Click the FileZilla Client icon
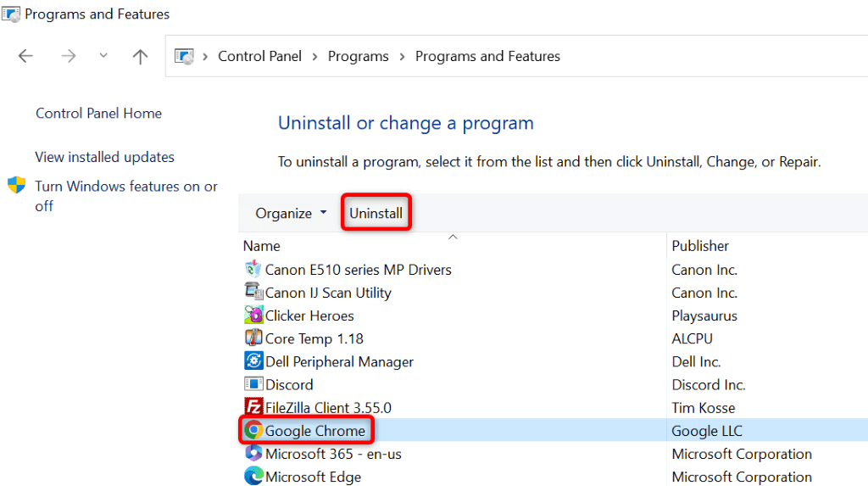Image resolution: width=868 pixels, height=486 pixels. [253, 407]
